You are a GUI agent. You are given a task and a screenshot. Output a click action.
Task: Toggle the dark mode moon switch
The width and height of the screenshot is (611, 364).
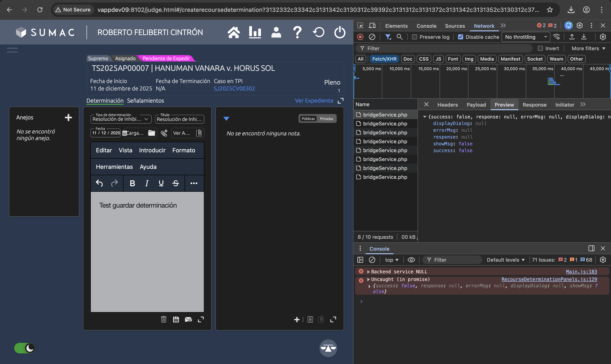tap(25, 348)
